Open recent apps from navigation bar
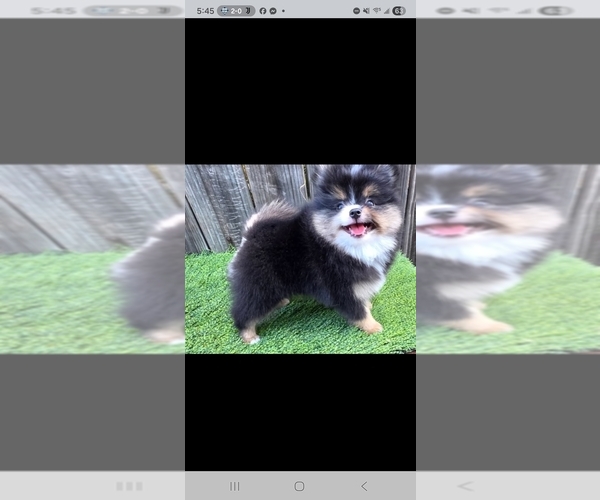This screenshot has height=500, width=600. pos(235,486)
